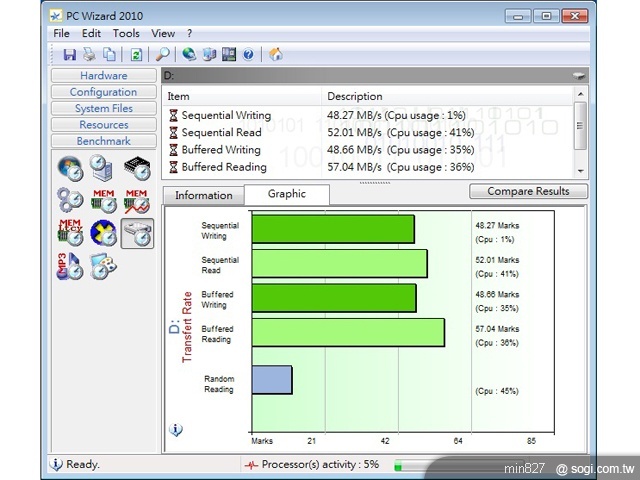Select the MP3 compression benchmark icon
Screen dimensions: 640x480
coord(69,266)
